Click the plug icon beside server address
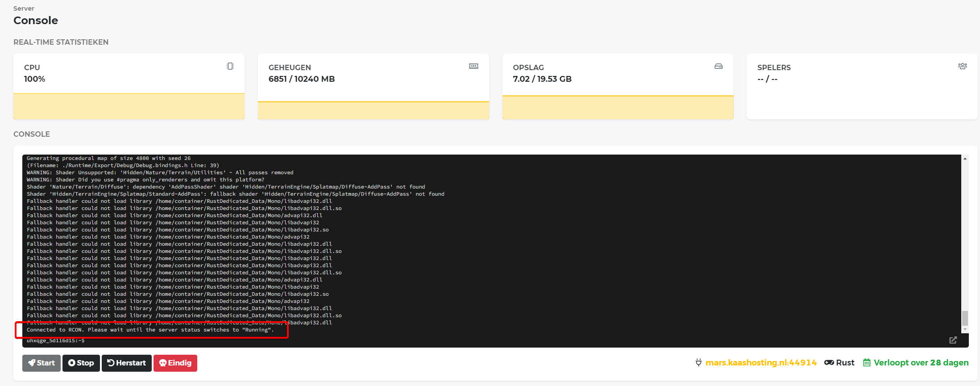 [698, 362]
